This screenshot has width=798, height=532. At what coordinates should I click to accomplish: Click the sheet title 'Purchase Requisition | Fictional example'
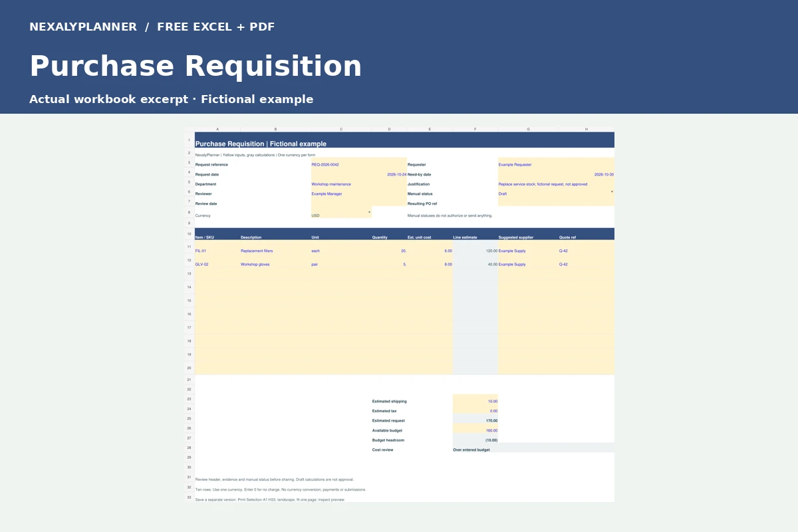261,144
